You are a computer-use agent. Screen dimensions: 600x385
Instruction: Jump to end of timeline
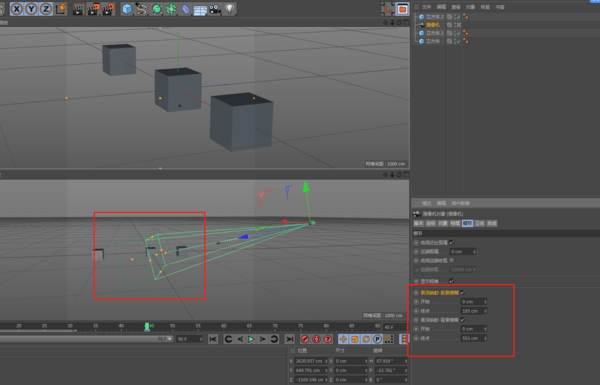pyautogui.click(x=290, y=339)
